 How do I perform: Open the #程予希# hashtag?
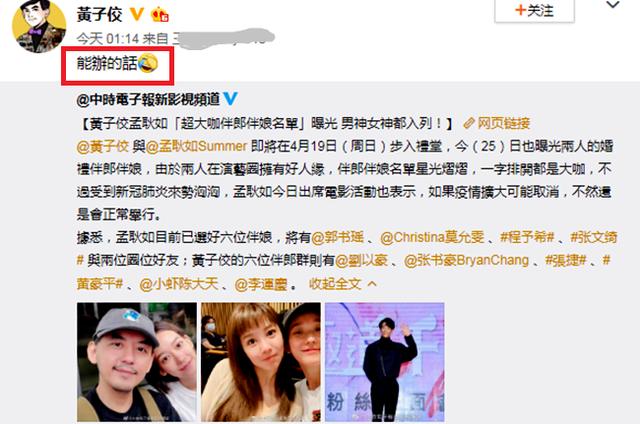pos(527,237)
